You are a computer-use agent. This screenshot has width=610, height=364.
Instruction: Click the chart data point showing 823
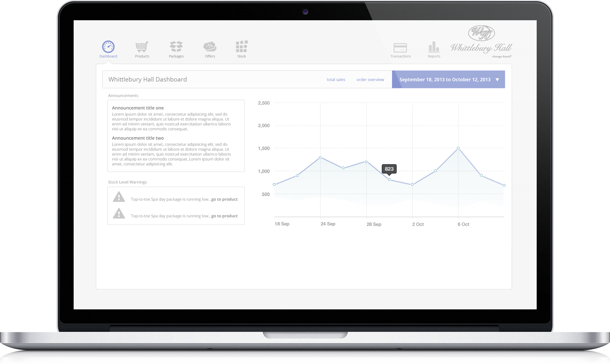389,180
